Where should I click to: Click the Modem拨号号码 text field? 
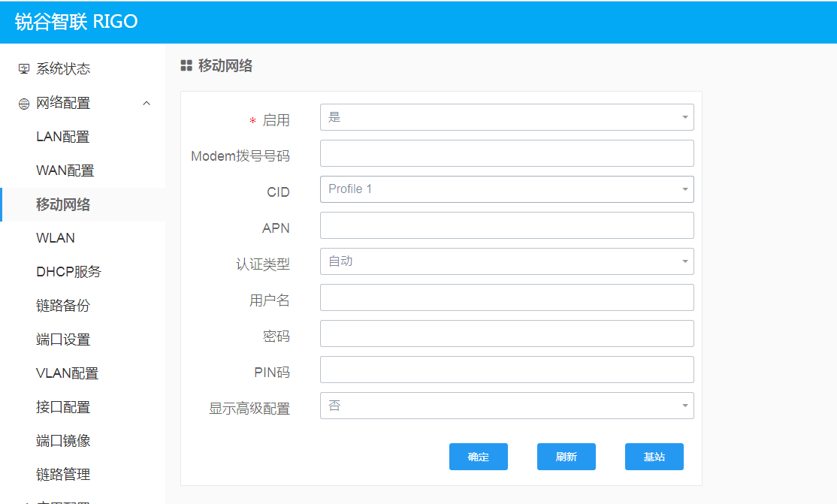[x=506, y=153]
